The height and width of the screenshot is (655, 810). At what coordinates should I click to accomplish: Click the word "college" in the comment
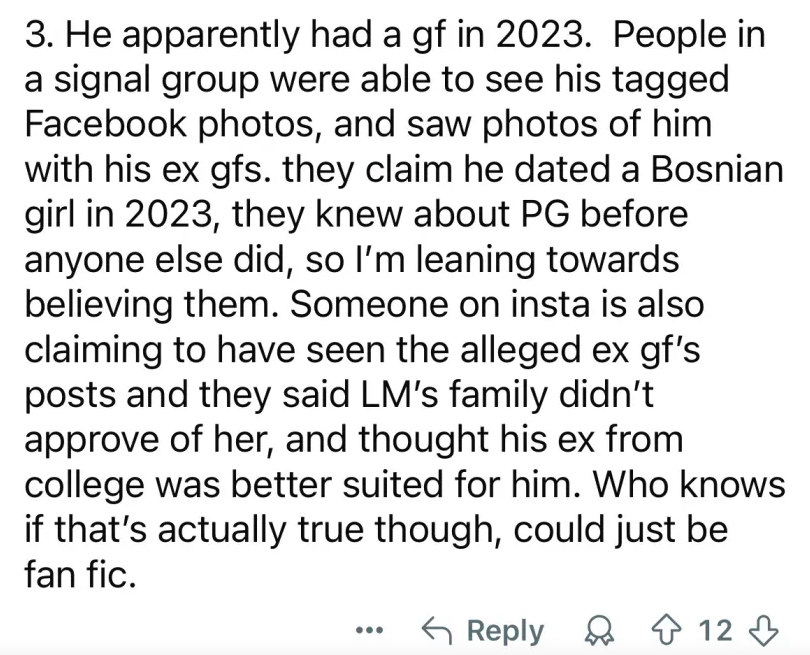tap(84, 487)
